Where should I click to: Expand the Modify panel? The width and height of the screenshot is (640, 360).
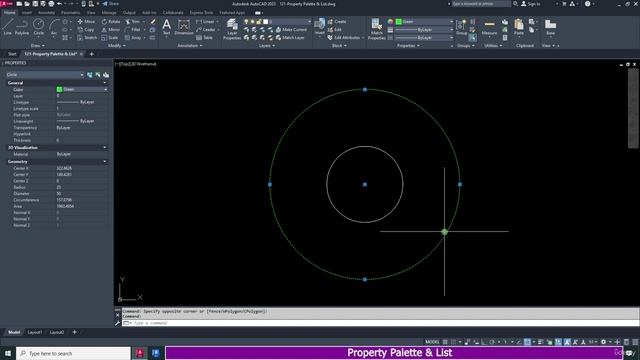pos(116,46)
